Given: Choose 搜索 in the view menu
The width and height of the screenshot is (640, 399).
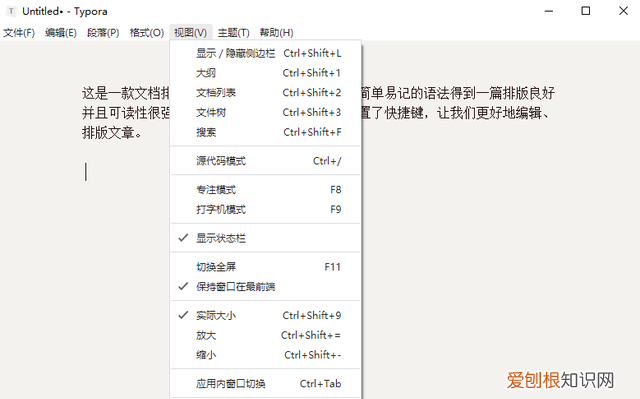Looking at the screenshot, I should pyautogui.click(x=265, y=132).
